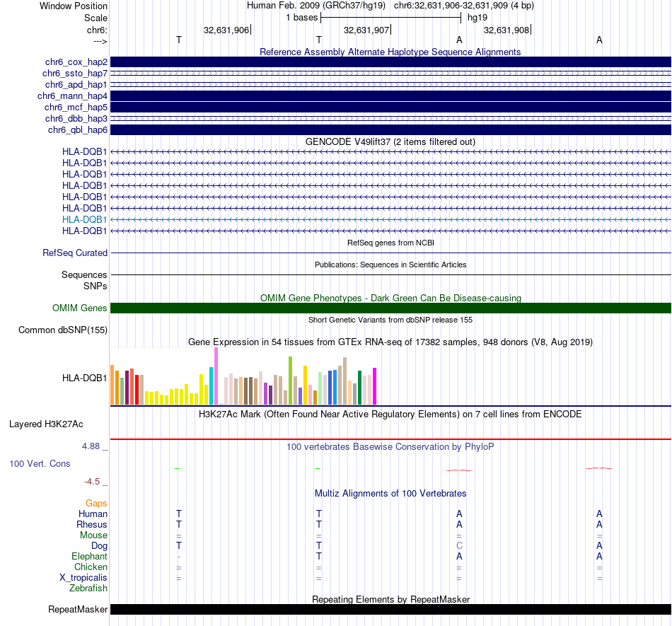Open the chr6_dbb_hap3 track label

click(x=76, y=118)
